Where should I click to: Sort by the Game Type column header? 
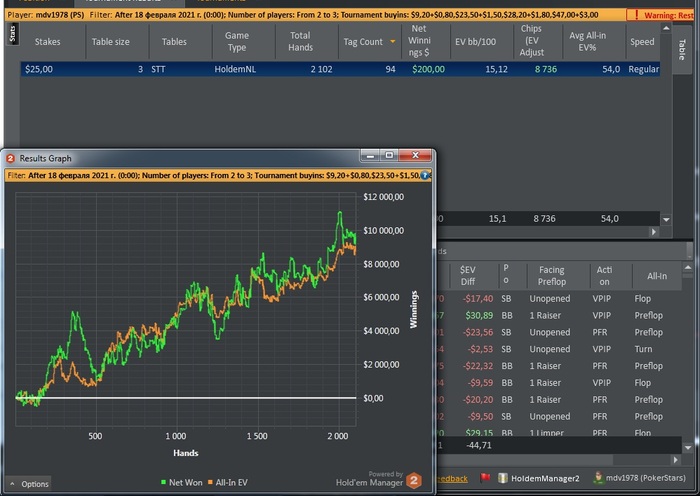(x=237, y=42)
